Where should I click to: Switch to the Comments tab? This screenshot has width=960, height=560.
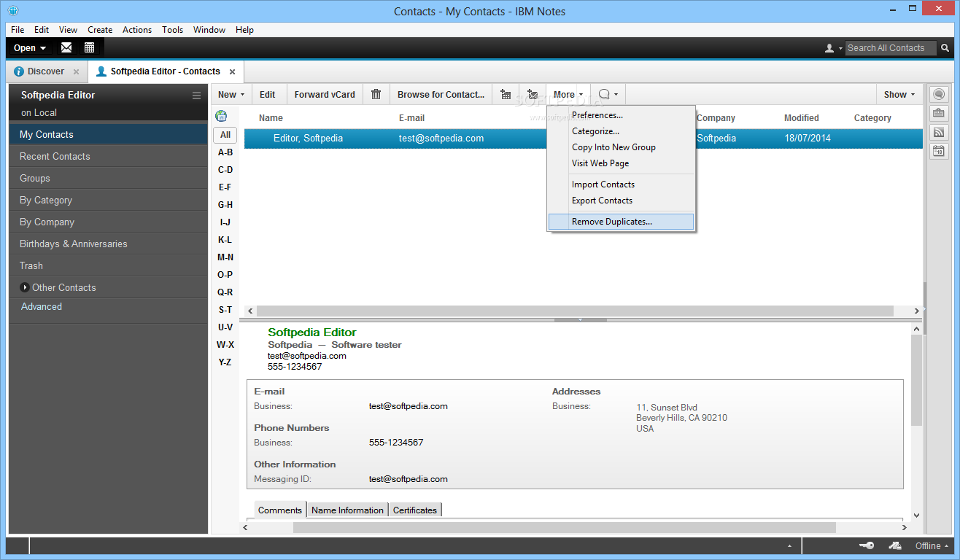(280, 510)
